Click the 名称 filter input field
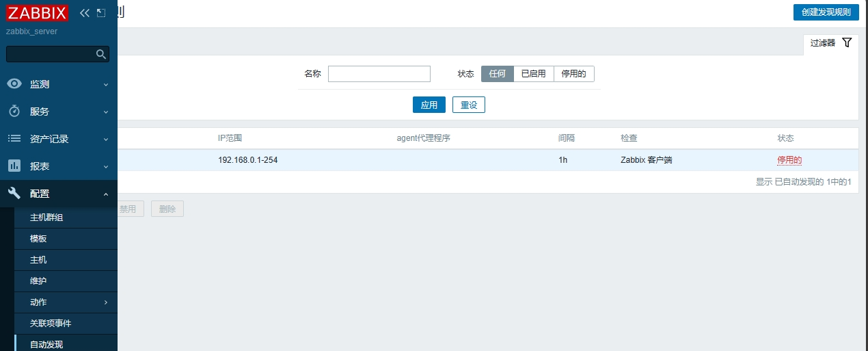The height and width of the screenshot is (351, 868). point(379,74)
